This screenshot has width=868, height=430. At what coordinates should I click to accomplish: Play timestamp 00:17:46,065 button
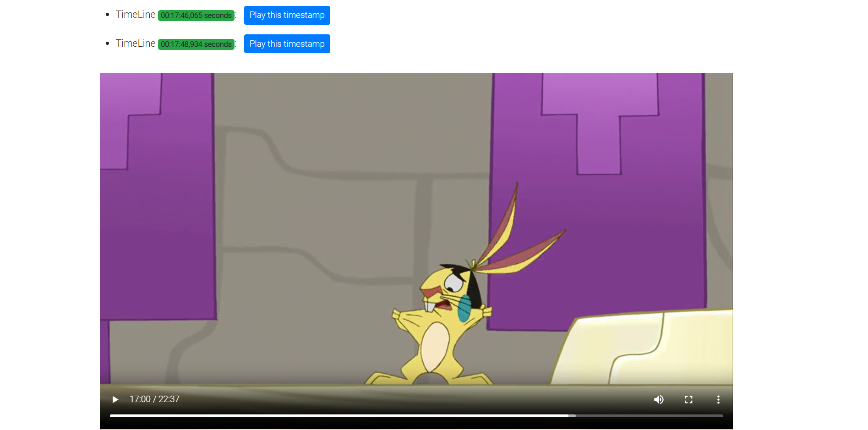click(287, 15)
